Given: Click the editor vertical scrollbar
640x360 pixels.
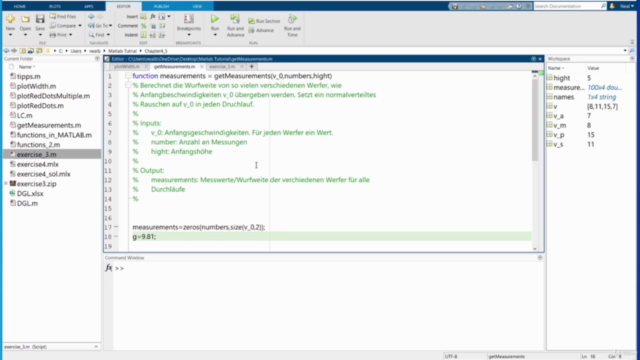Looking at the screenshot, I should [535, 119].
